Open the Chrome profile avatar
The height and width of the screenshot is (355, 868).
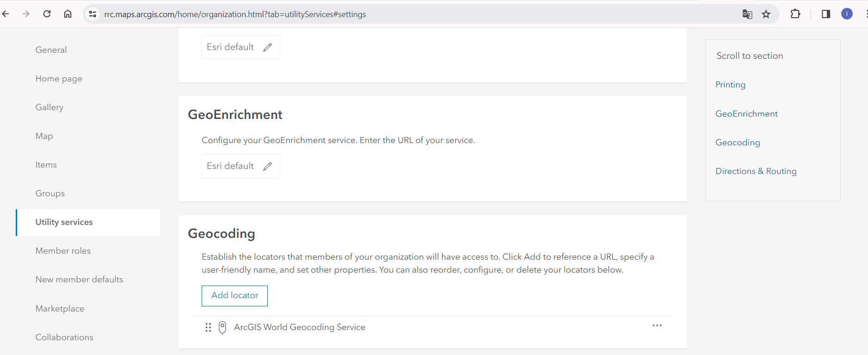tap(847, 14)
